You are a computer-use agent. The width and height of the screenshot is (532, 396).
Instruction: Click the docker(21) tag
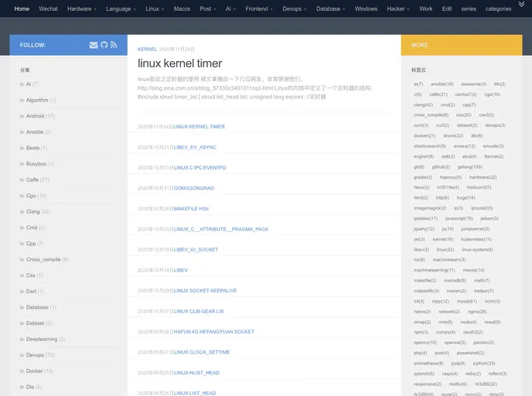pos(425,135)
